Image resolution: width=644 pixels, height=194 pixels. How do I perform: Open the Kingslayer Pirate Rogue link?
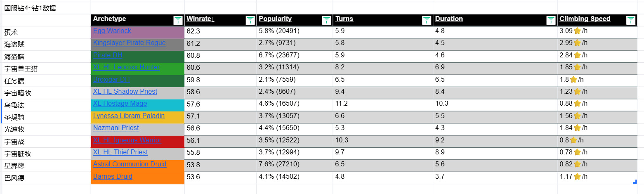coord(129,43)
